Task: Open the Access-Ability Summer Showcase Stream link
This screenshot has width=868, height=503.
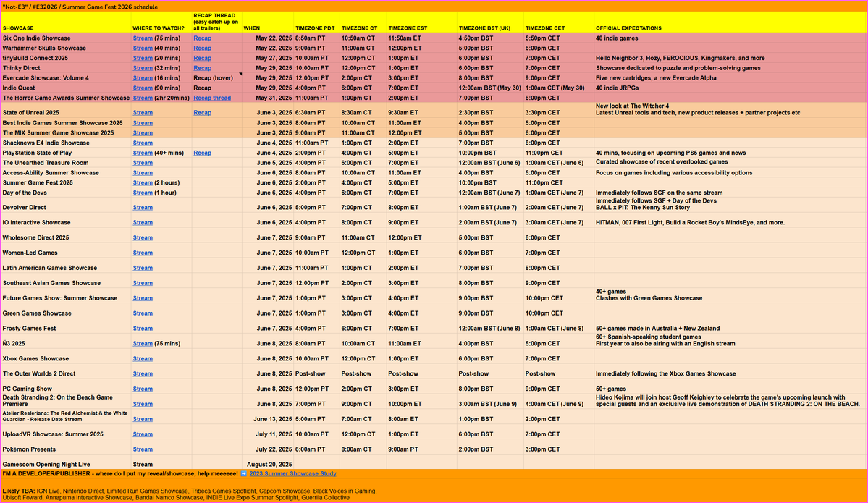Action: pos(143,173)
